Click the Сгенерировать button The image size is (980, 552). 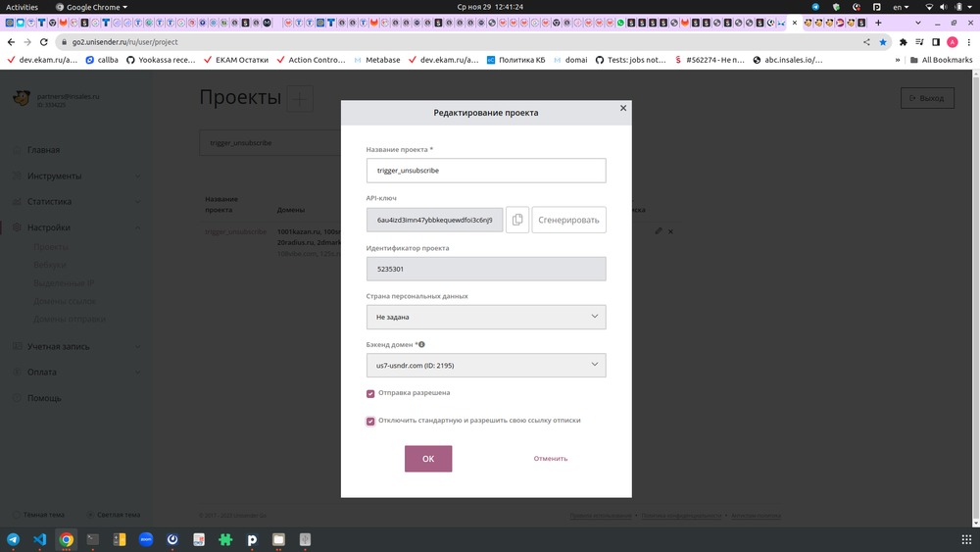click(568, 220)
